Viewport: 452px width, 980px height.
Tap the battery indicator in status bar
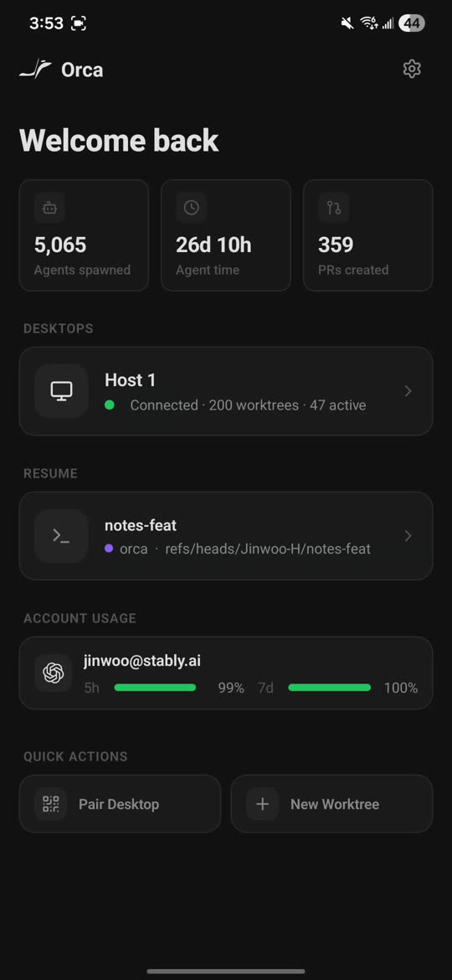(412, 23)
